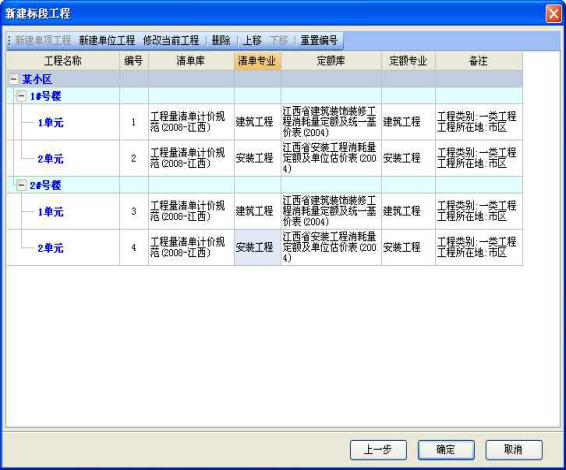
Task: Click the 定额库 column header
Action: 331,61
